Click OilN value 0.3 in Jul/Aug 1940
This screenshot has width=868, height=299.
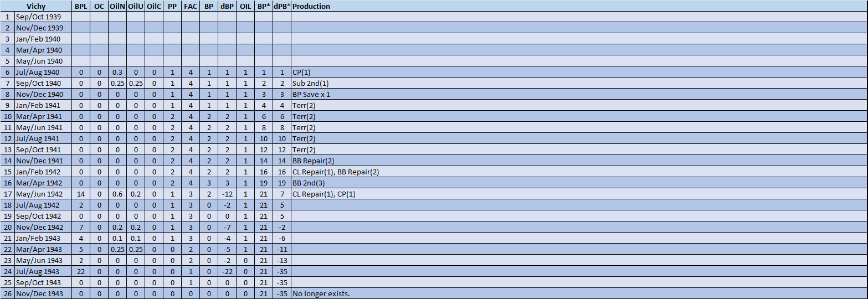click(x=117, y=73)
